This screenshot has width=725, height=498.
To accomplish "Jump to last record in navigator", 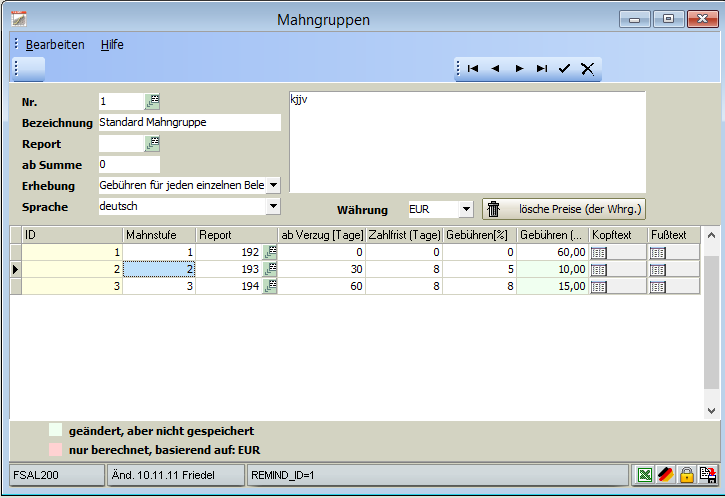I will 542,69.
